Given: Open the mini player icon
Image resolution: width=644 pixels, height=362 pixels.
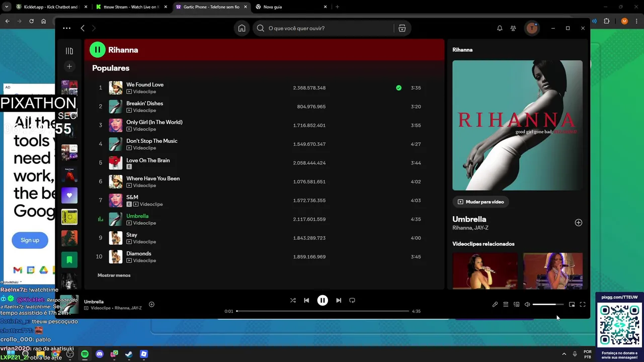Looking at the screenshot, I should (x=572, y=304).
